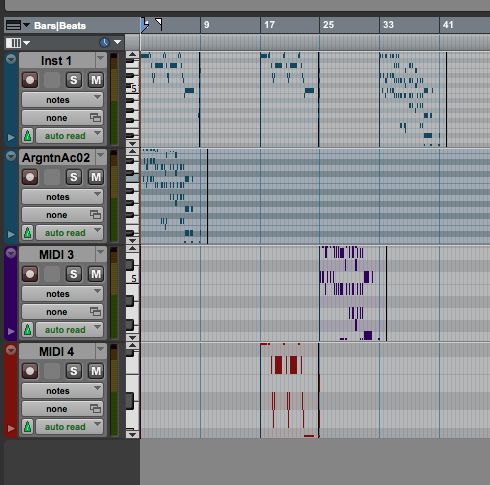
Task: Open the Bars|Beats ruler view menu
Action: 18,25
